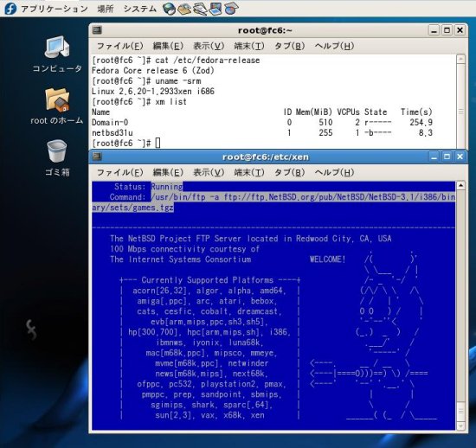Open 表示(V) menu in root@fc6:~ window
Viewport: 476px width, 448px height.
click(x=209, y=46)
